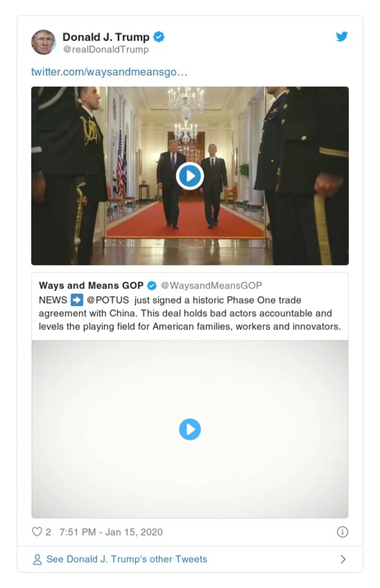This screenshot has height=588, width=380.
Task: Click Ways and Means GOP's verified checkmark
Action: tap(152, 285)
